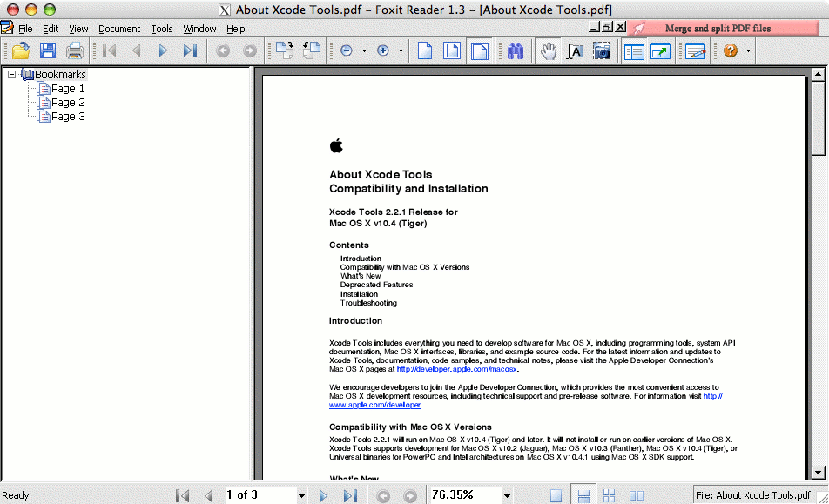The width and height of the screenshot is (829, 504).
Task: Click the Save file icon
Action: tap(47, 50)
